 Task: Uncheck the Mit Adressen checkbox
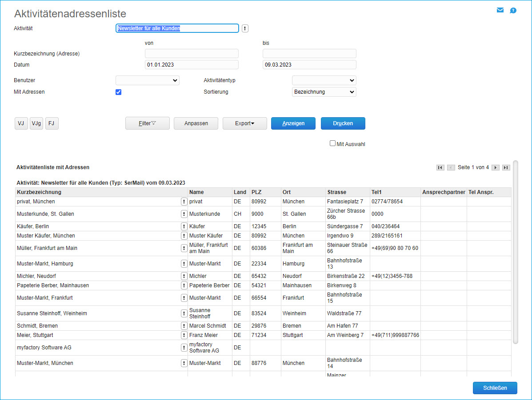coord(118,92)
